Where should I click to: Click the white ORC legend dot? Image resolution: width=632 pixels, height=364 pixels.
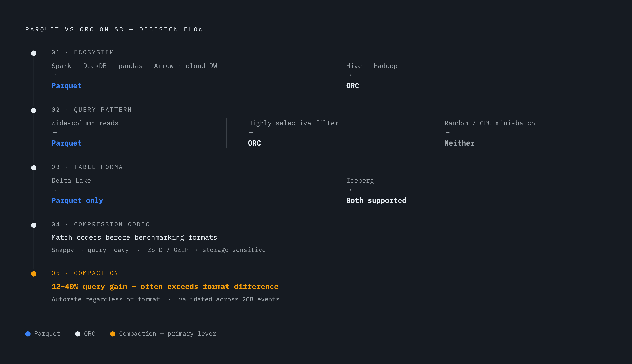[x=78, y=334]
